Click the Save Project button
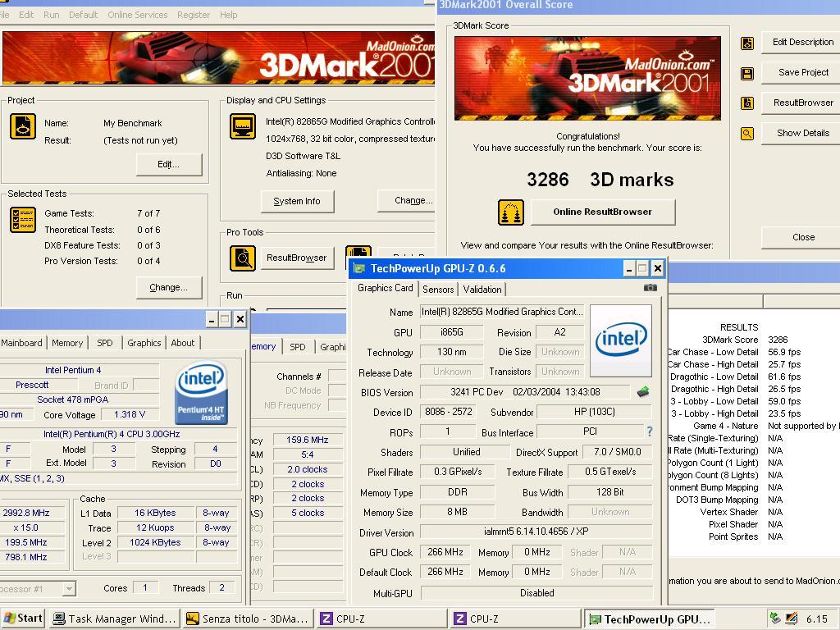The height and width of the screenshot is (630, 840). [802, 72]
